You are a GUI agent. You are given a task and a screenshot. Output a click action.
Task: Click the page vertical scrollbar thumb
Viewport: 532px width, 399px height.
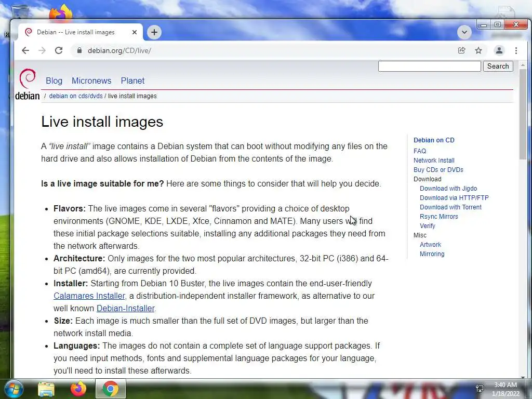523,114
